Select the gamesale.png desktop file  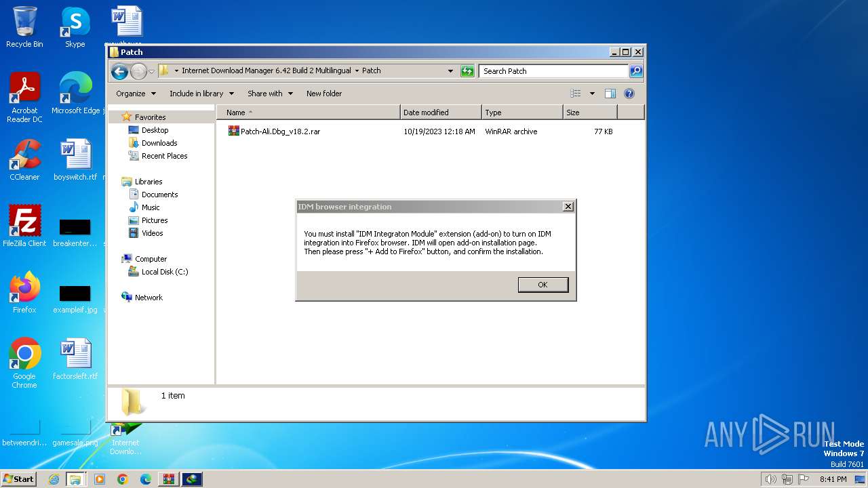(x=75, y=434)
